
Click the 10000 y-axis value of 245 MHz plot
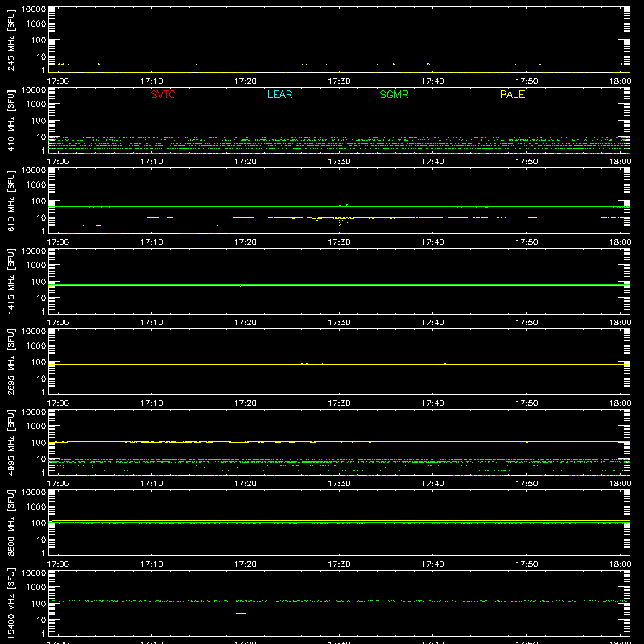click(34, 10)
